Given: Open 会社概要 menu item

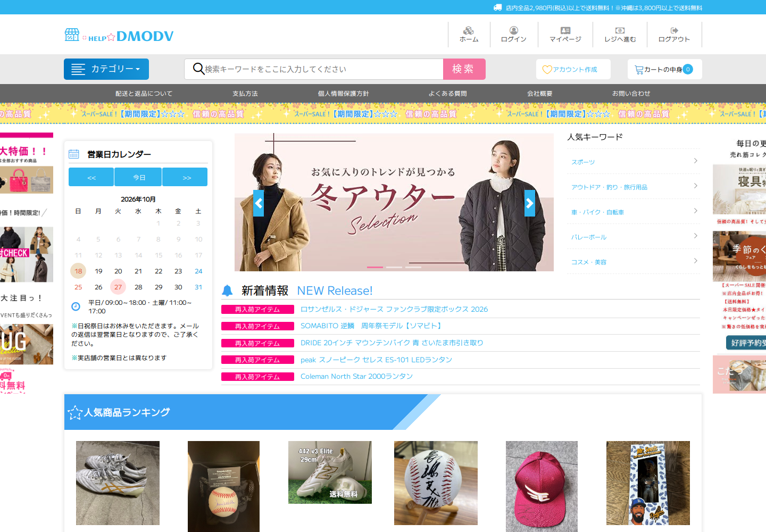Looking at the screenshot, I should point(540,94).
